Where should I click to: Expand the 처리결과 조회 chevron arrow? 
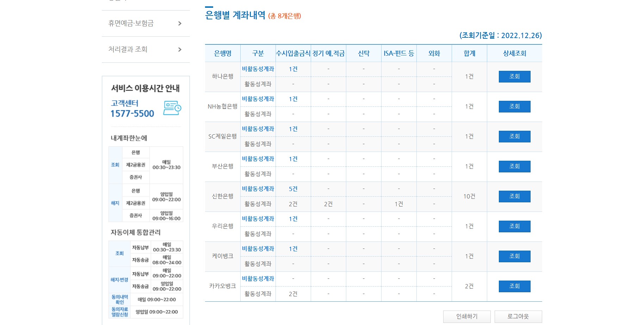coord(180,49)
